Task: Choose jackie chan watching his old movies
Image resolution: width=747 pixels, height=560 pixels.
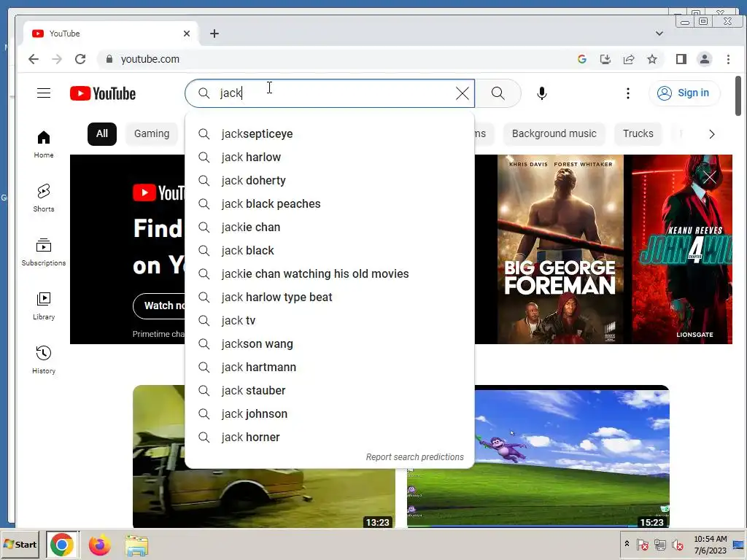Action: (x=330, y=274)
